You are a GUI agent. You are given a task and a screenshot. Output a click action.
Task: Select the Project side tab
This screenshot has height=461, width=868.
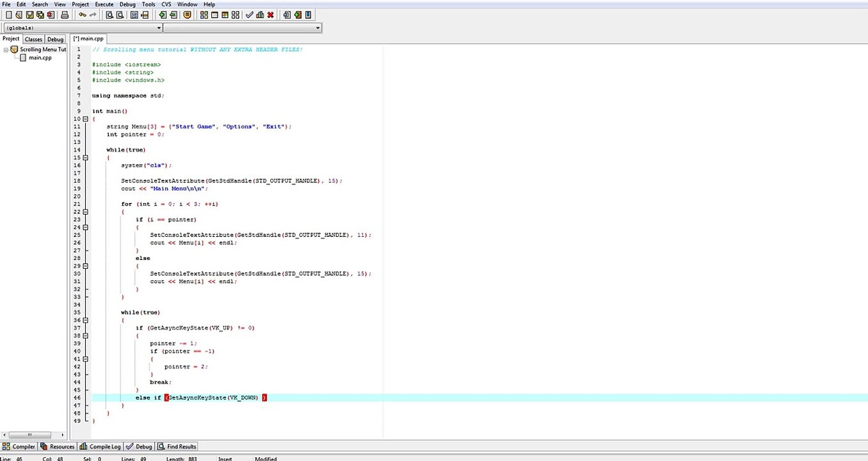click(11, 38)
